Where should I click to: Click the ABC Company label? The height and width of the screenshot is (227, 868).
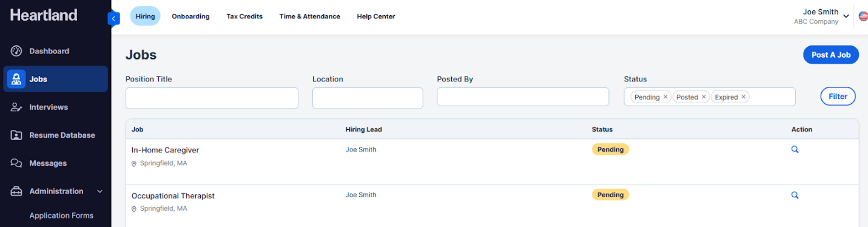(x=816, y=22)
